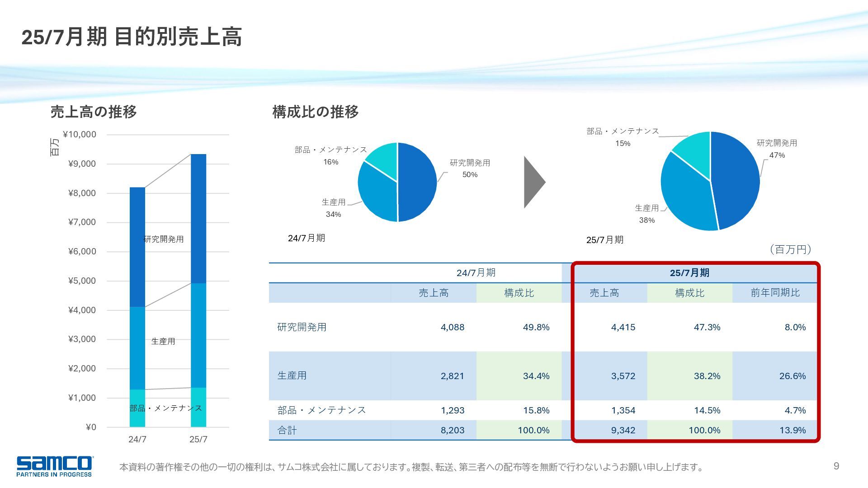Viewport: 868px width, 488px height.
Task: Click the 研究開発用 row label in the table
Action: pyautogui.click(x=302, y=327)
